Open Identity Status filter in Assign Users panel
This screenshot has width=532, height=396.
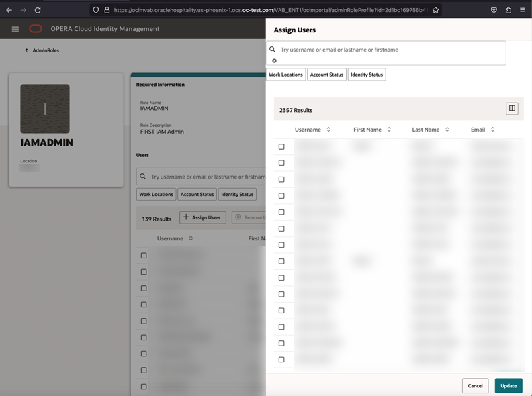[367, 75]
